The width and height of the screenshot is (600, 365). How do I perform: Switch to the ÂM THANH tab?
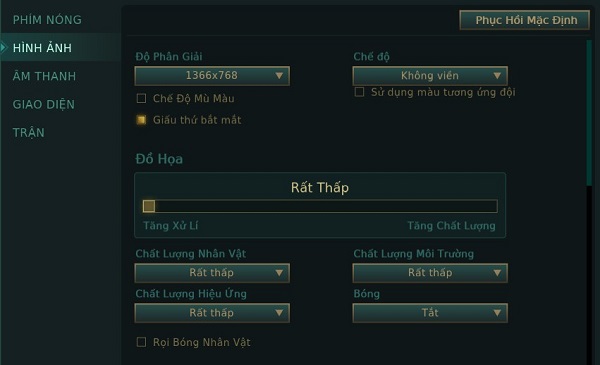coord(44,76)
